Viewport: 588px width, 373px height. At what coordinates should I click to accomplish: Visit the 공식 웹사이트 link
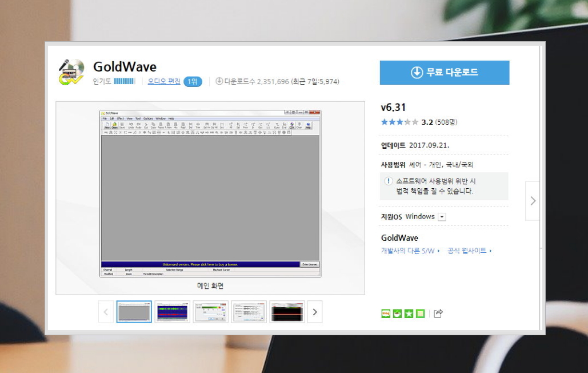[470, 251]
